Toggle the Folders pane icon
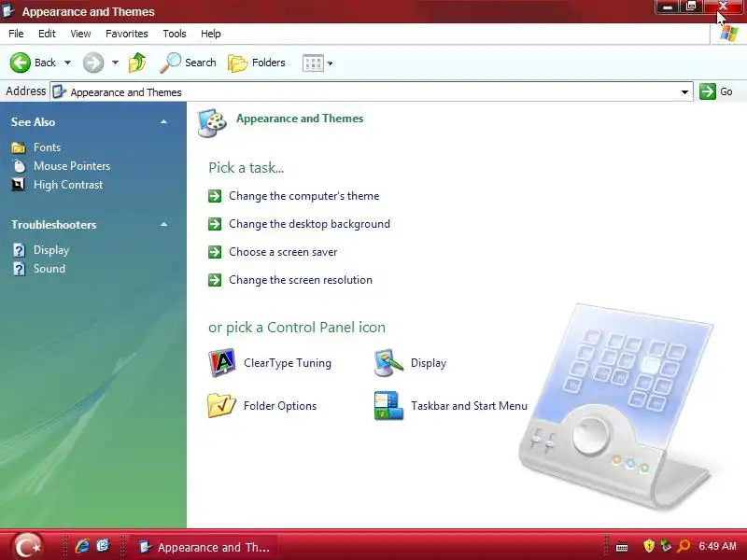This screenshot has width=747, height=560. click(237, 63)
